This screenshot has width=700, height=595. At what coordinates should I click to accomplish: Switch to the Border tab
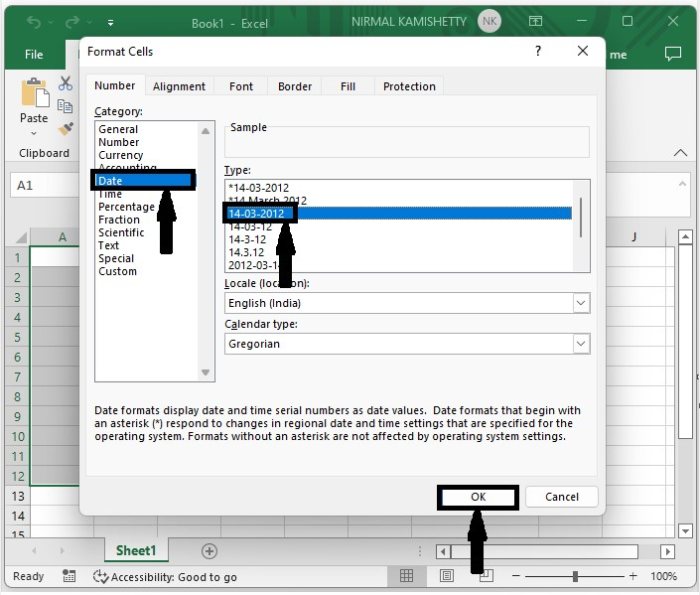click(295, 86)
